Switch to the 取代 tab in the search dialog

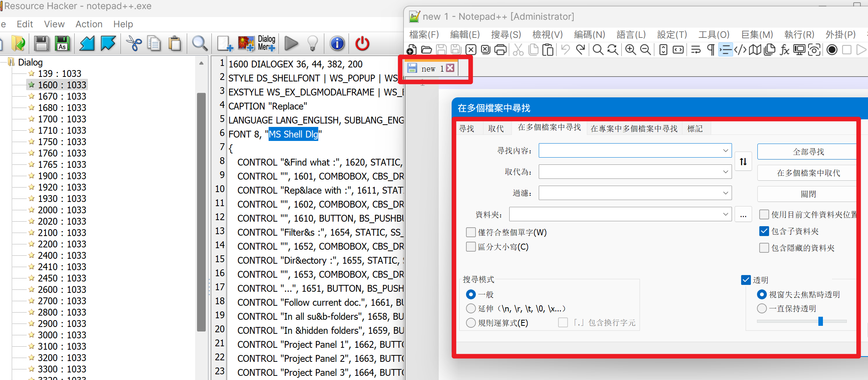point(496,128)
